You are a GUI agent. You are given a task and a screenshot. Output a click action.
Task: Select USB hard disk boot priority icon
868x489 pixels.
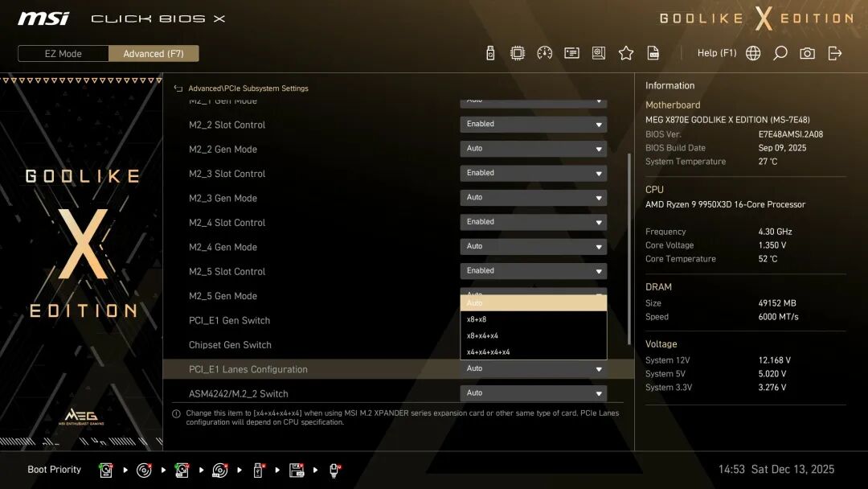[182, 471]
